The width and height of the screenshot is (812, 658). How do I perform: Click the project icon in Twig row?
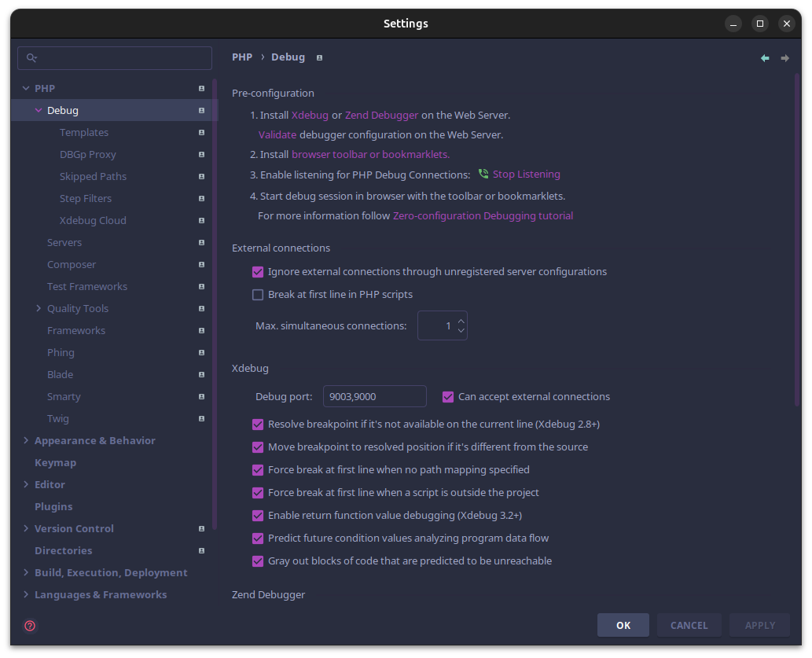[x=201, y=419]
